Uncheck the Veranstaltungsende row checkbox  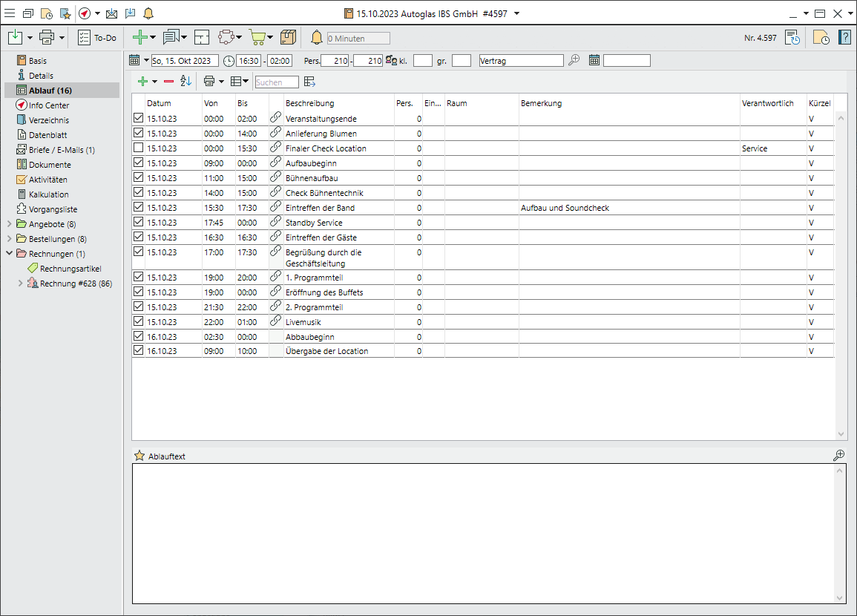138,118
